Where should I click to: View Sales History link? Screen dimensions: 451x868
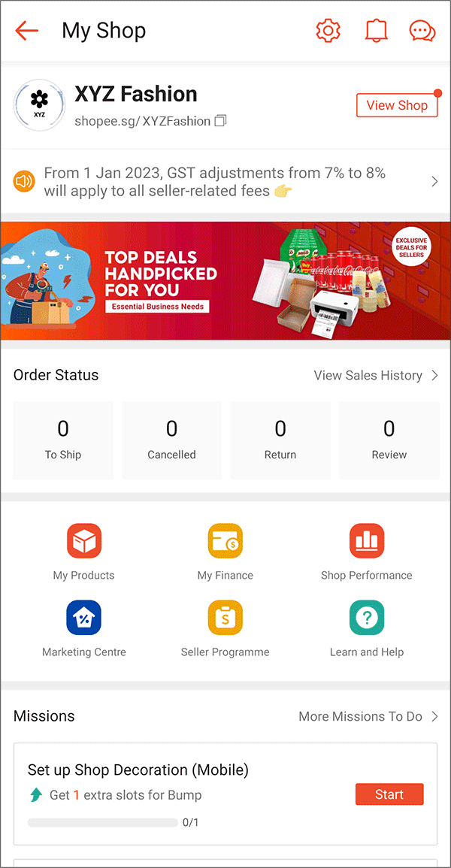coord(376,375)
